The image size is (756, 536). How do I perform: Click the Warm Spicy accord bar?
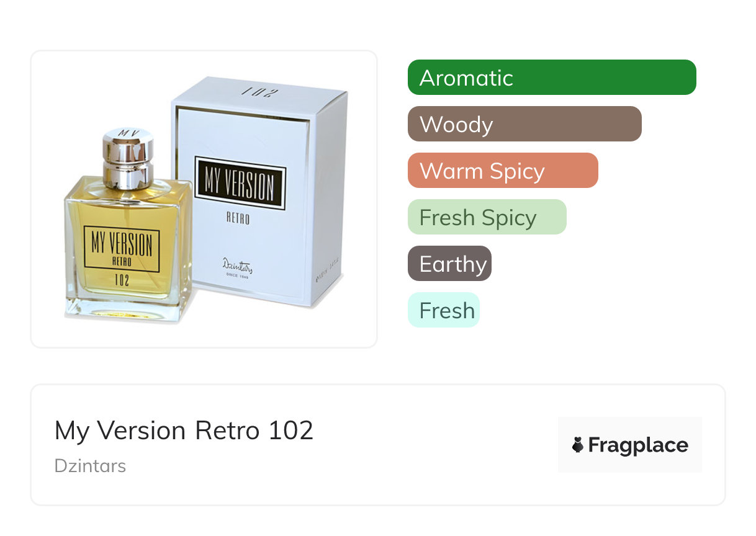click(x=502, y=171)
